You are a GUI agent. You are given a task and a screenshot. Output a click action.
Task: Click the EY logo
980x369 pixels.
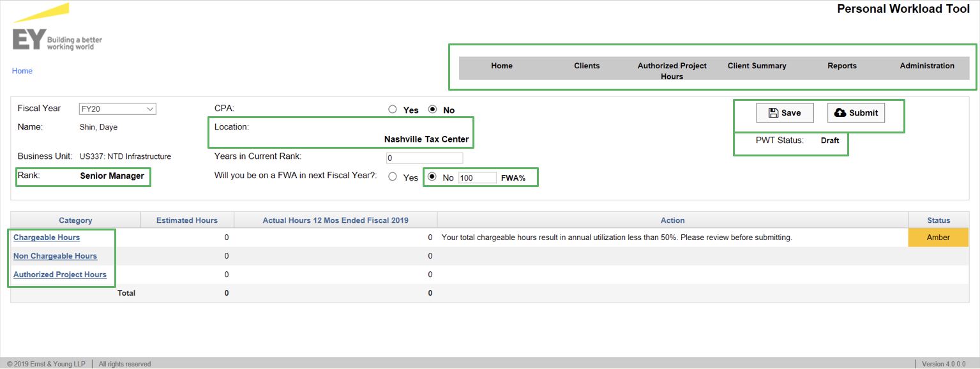coord(57,27)
